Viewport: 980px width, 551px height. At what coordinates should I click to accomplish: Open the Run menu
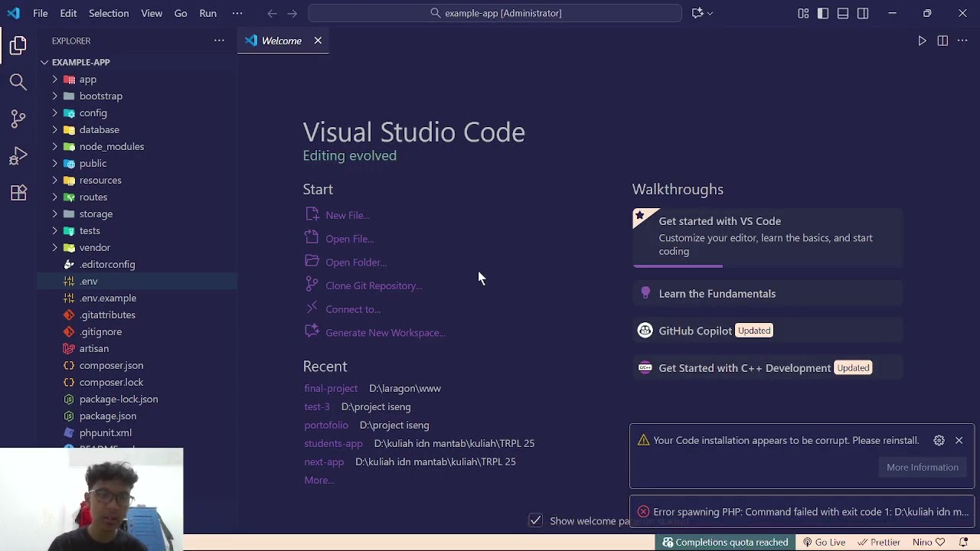click(207, 13)
